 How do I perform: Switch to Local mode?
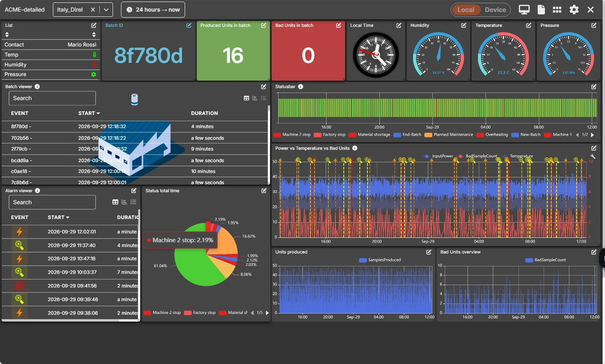(x=466, y=10)
